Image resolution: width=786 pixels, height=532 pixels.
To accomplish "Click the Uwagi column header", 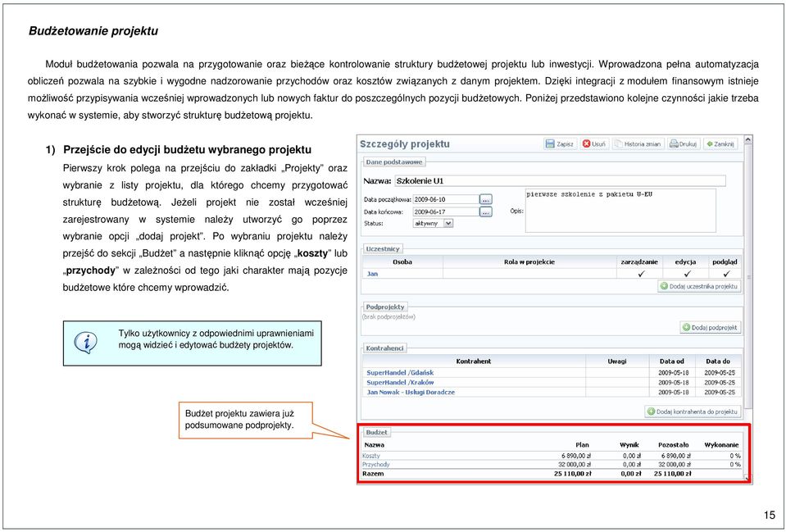I will [x=617, y=361].
